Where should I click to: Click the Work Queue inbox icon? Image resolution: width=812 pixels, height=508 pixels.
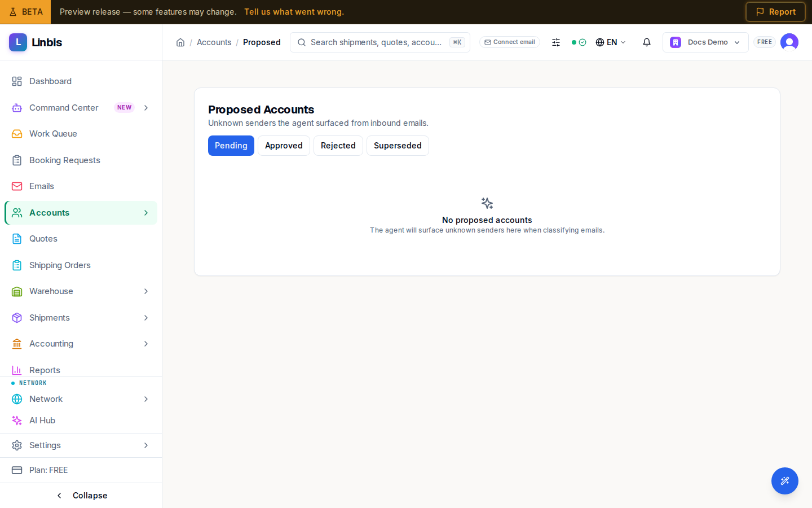pyautogui.click(x=17, y=134)
